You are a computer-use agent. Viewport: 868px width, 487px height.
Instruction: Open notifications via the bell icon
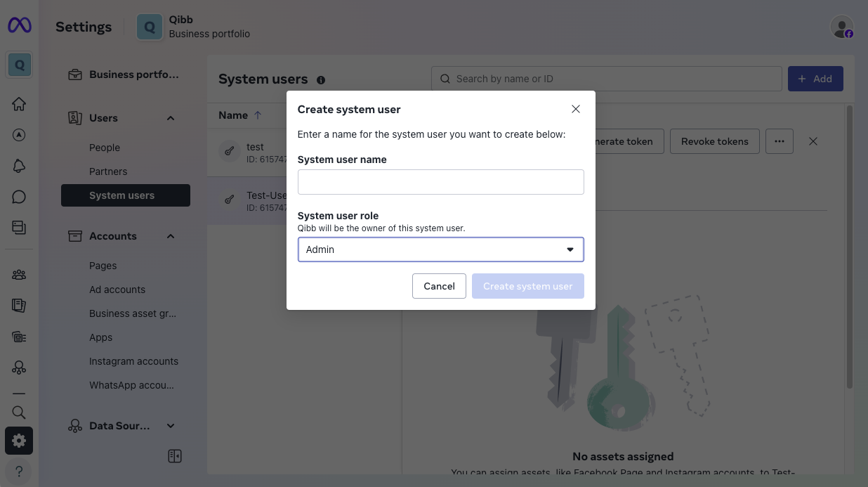point(19,166)
